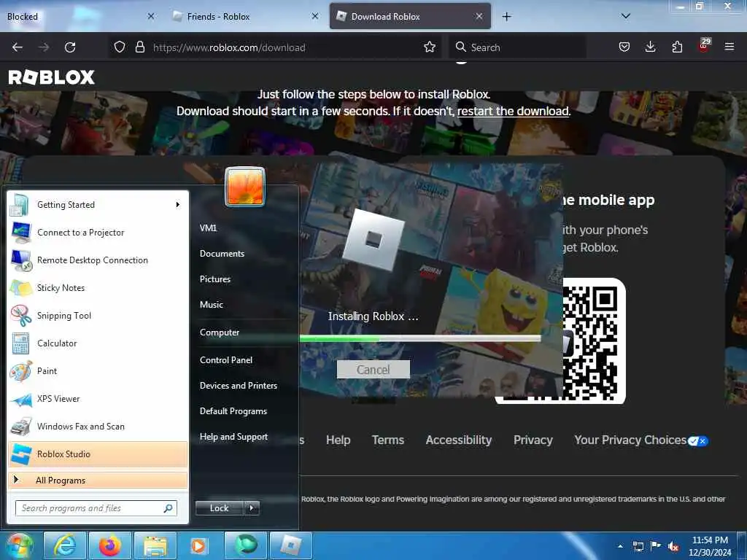Click the Installing Roblox progress bar
Image resolution: width=747 pixels, height=560 pixels.
point(420,338)
